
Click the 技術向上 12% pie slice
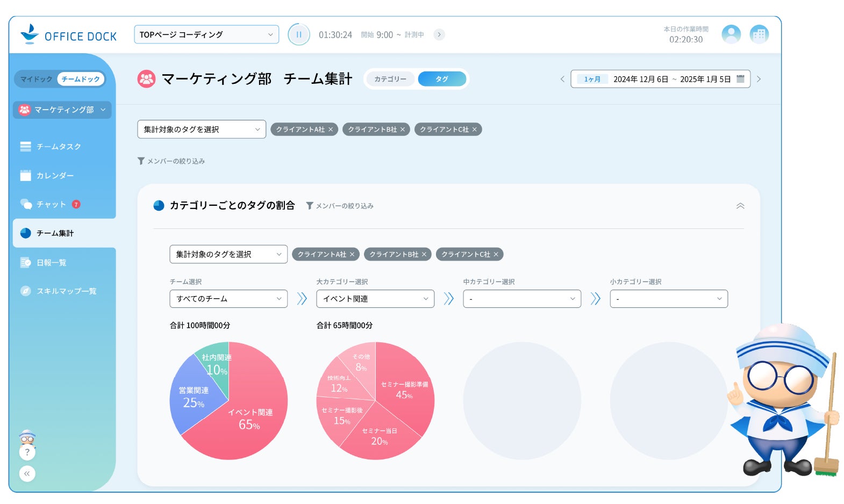click(x=339, y=384)
